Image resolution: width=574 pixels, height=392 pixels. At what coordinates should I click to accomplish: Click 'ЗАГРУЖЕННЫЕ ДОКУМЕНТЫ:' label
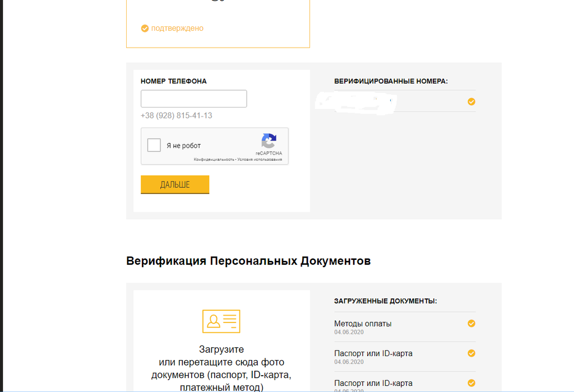[x=386, y=301]
